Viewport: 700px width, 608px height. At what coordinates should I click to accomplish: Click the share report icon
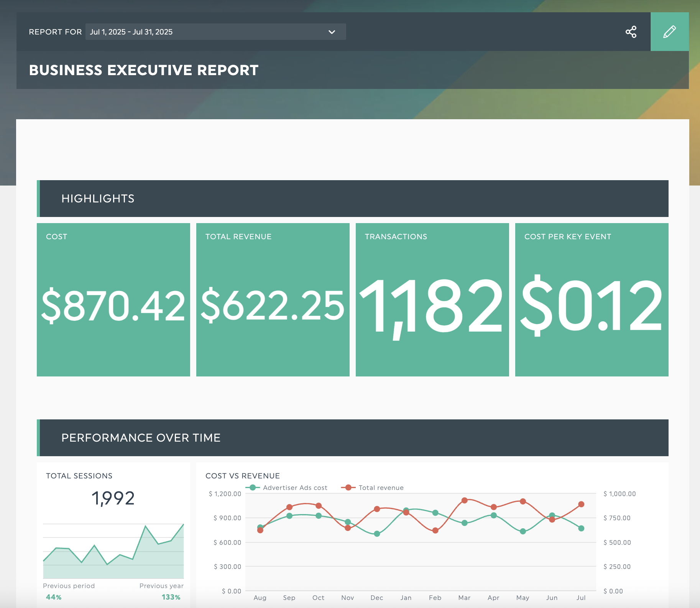pos(631,32)
